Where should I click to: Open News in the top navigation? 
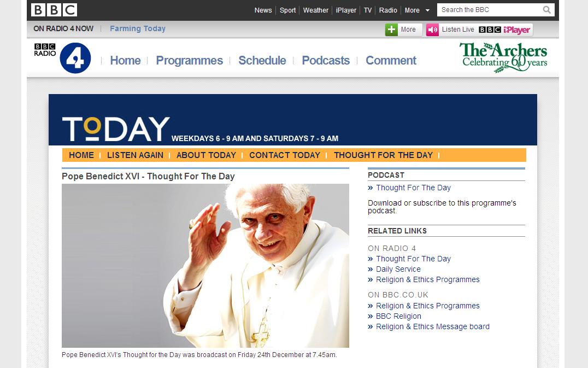(x=263, y=10)
